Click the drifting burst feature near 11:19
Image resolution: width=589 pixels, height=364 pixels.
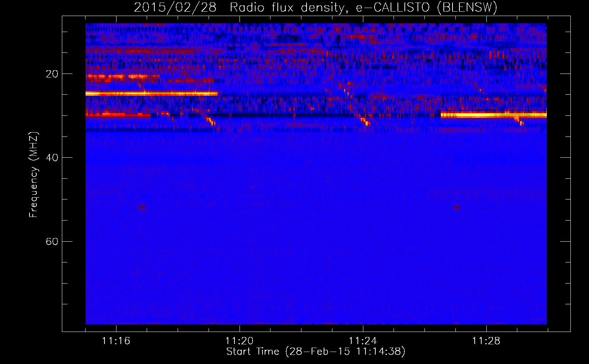click(x=211, y=121)
